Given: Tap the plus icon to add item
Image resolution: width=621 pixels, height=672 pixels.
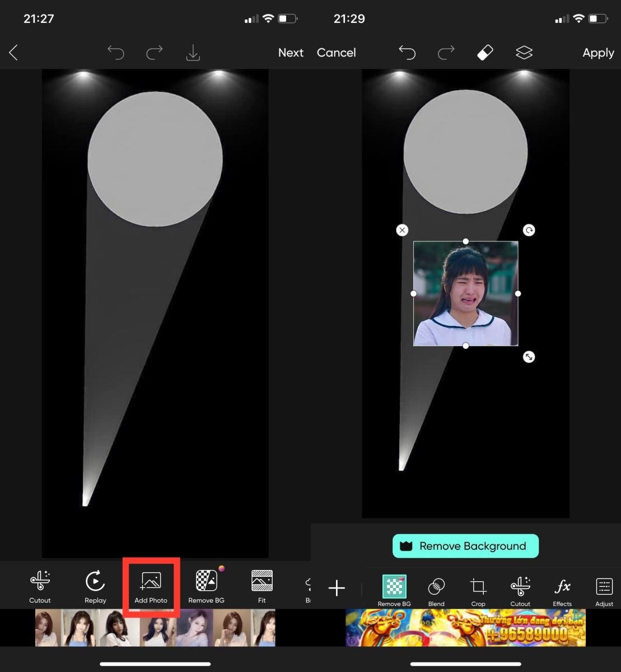Looking at the screenshot, I should (x=337, y=588).
